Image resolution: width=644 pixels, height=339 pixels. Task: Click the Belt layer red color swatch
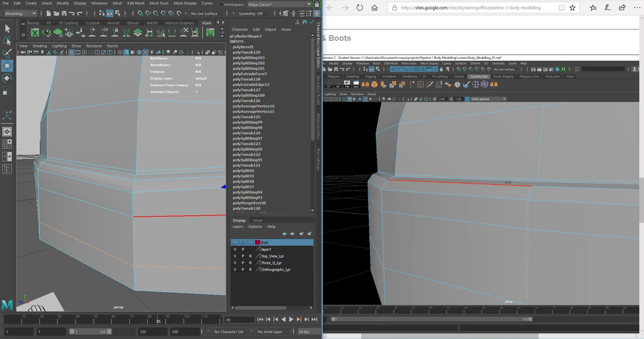[x=257, y=243]
